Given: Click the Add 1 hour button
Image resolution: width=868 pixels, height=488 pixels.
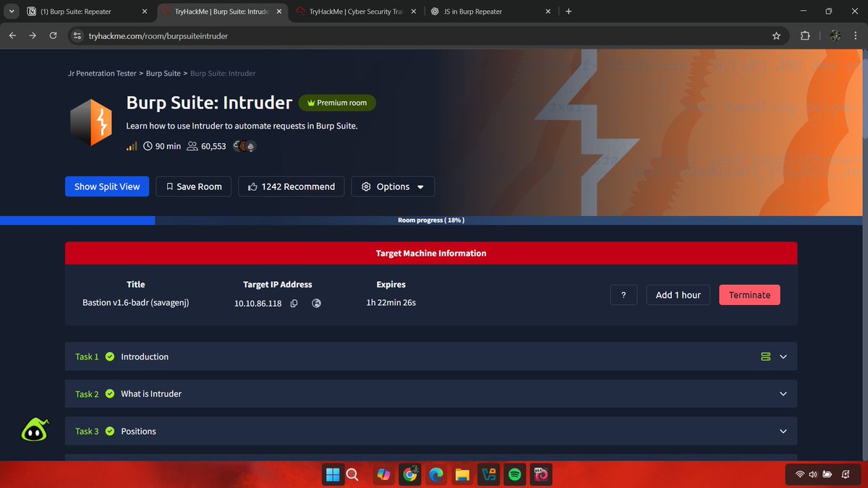Looking at the screenshot, I should click(678, 294).
